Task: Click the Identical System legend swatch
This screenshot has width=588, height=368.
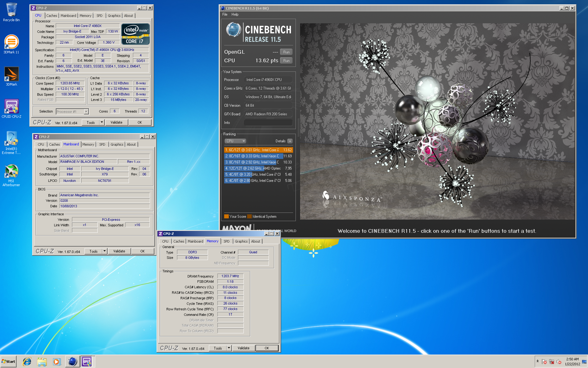Action: tap(250, 217)
